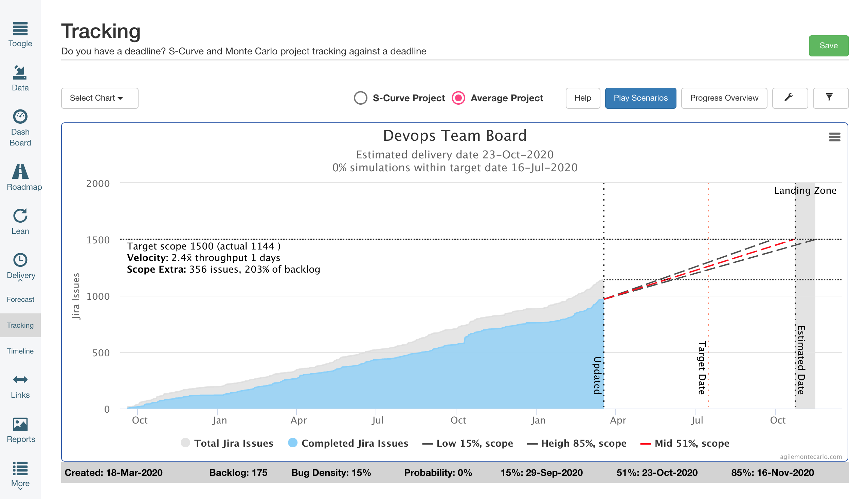Click the Tracking tab in sidebar

coord(21,325)
